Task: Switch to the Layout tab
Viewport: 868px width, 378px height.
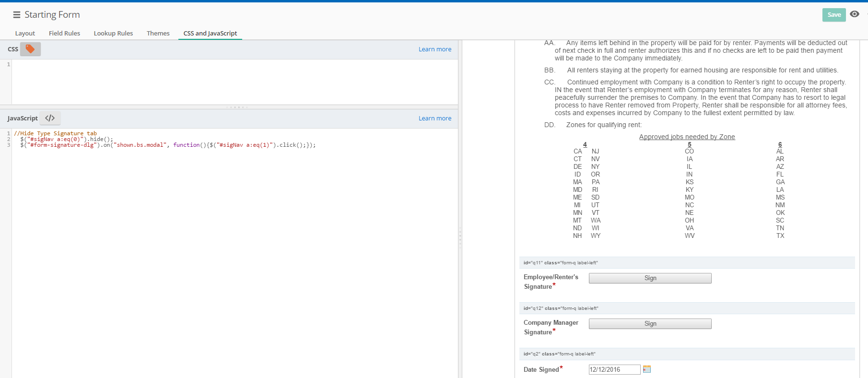Action: tap(25, 33)
